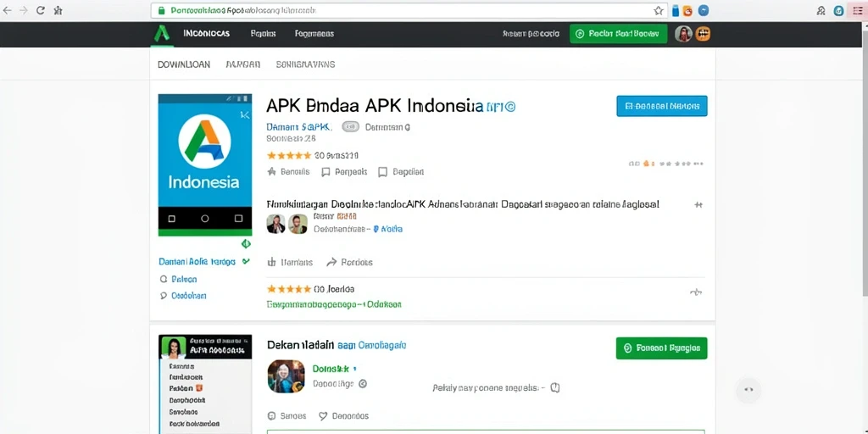Open the first reviewer avatar below the description
The width and height of the screenshot is (868, 434).
275,224
